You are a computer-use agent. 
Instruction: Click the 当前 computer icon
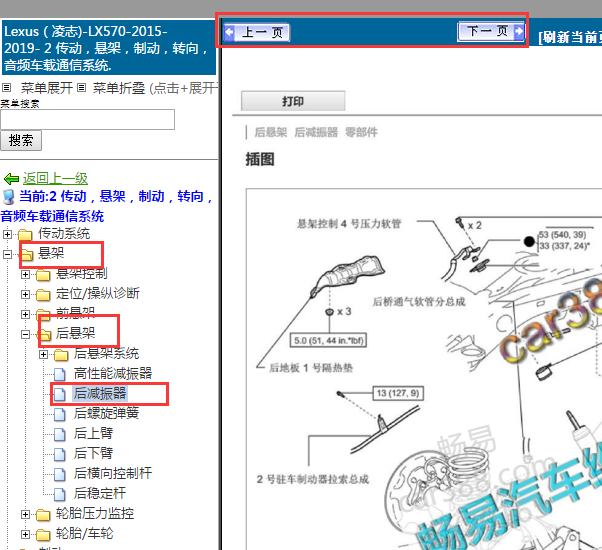pos(8,197)
